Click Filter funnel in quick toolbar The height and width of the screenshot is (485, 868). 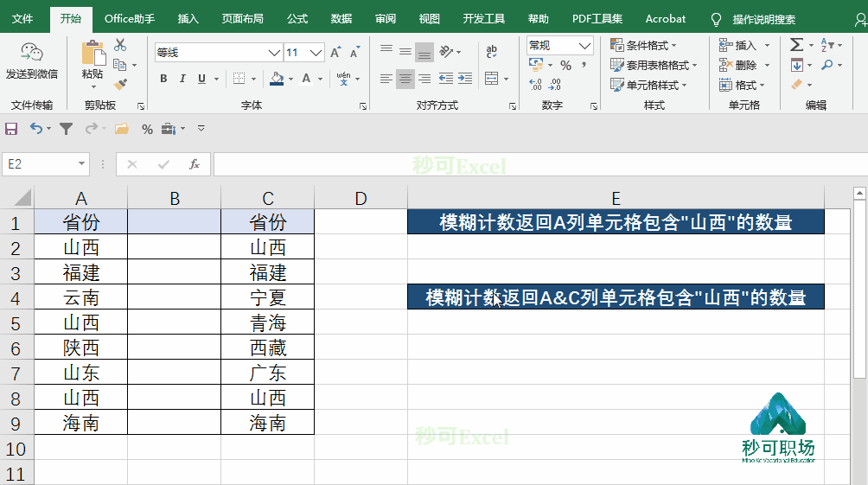click(x=66, y=129)
